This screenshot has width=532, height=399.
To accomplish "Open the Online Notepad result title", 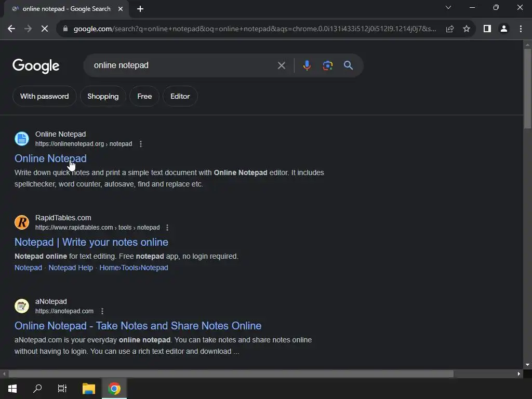I will tap(50, 158).
